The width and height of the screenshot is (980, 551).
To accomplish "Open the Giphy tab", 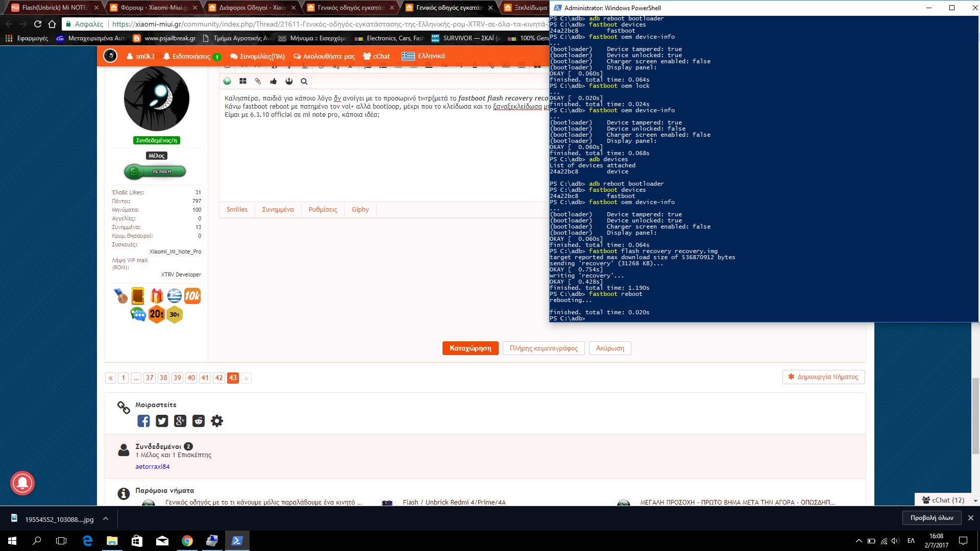I will tap(360, 210).
